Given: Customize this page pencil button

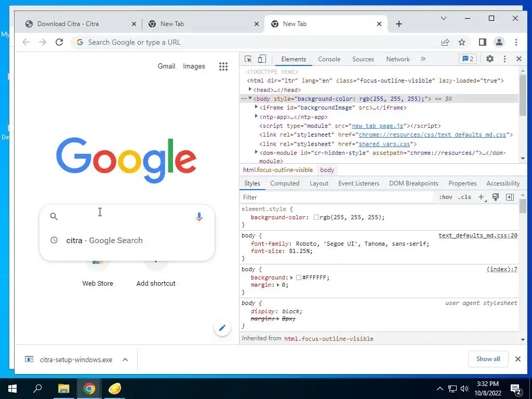Looking at the screenshot, I should tap(222, 328).
